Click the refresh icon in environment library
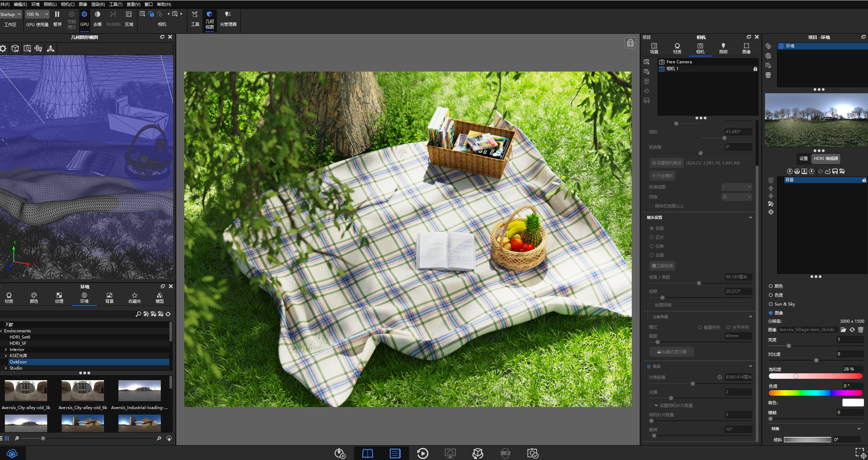Screen dimensions: 868x460 (168, 314)
